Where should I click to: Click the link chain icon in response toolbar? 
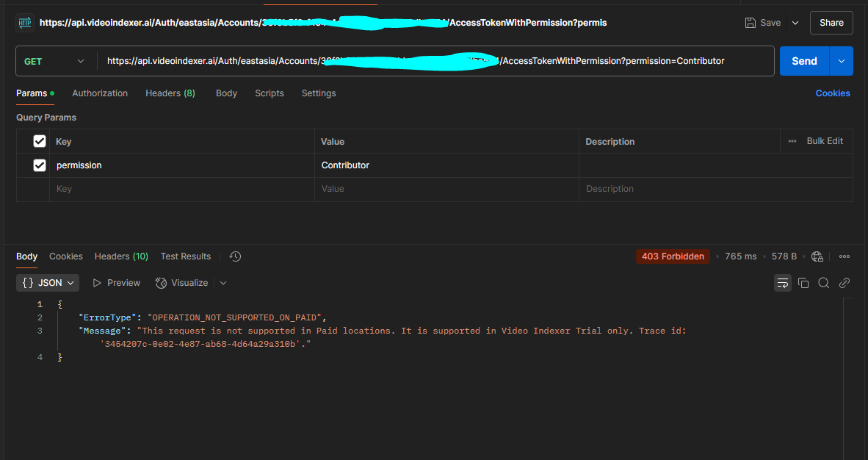[845, 283]
